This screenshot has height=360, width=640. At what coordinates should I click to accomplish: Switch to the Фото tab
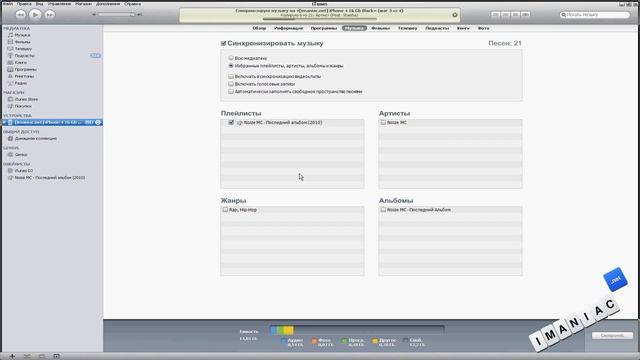pos(483,28)
